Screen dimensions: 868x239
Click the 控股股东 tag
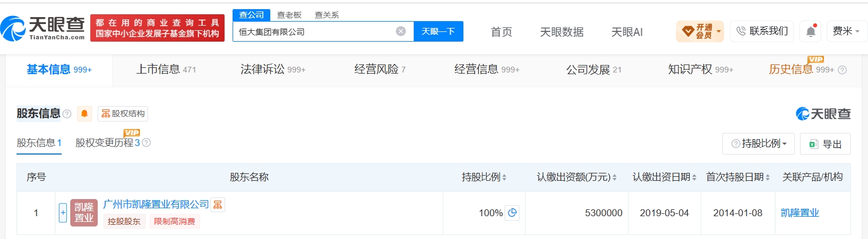tap(125, 221)
